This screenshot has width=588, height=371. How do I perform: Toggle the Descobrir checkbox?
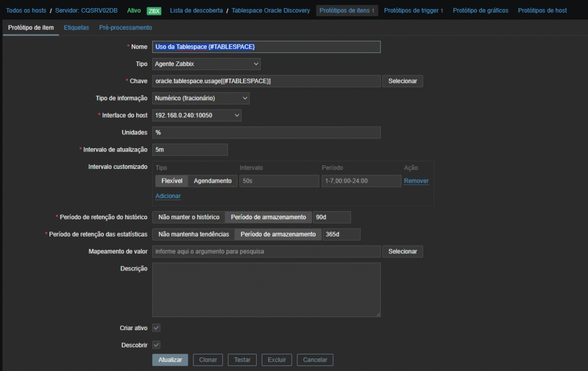[156, 345]
